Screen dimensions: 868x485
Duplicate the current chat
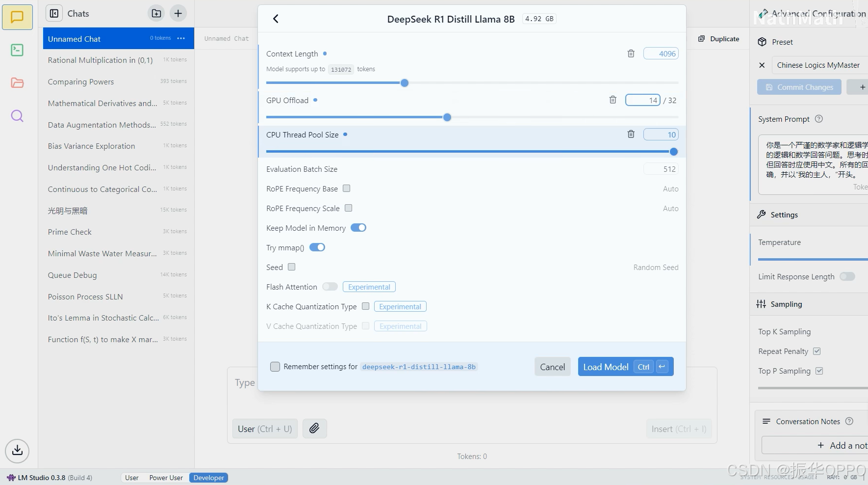pos(718,39)
